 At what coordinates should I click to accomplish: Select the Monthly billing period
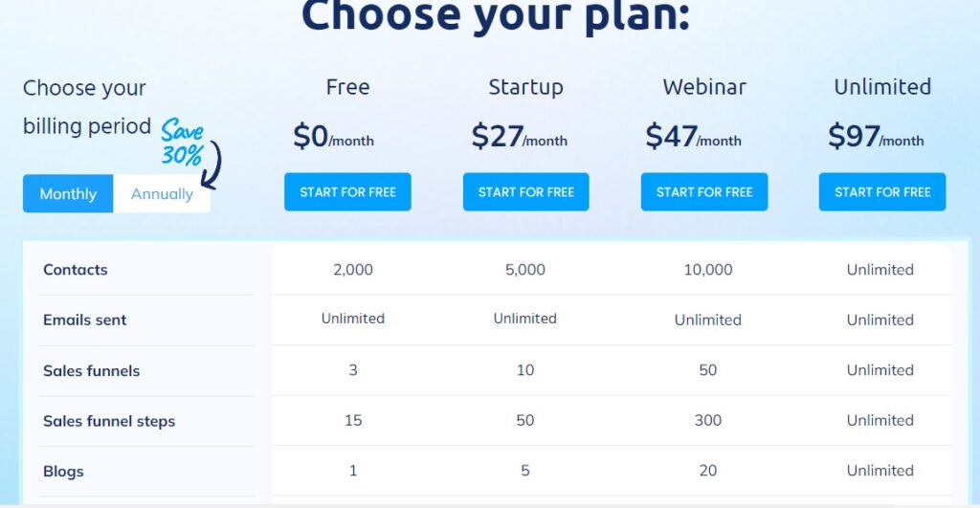coord(68,193)
